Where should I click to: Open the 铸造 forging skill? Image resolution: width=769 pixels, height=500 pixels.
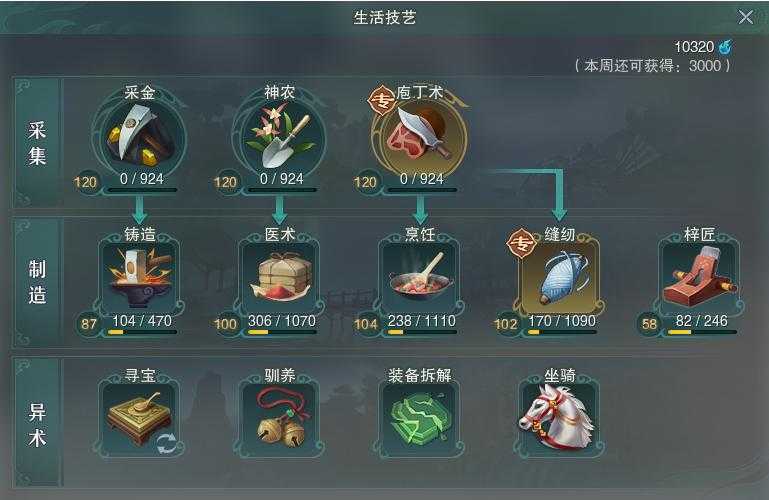tap(139, 277)
